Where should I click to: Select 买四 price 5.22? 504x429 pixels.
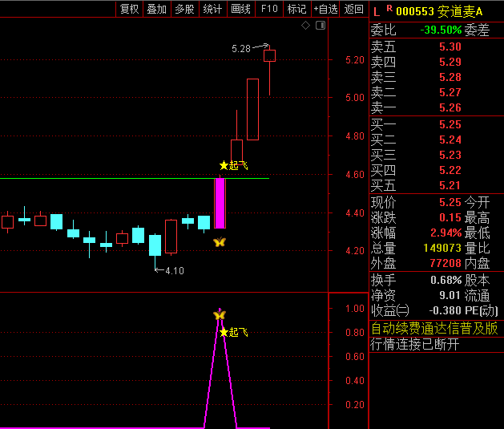point(450,170)
